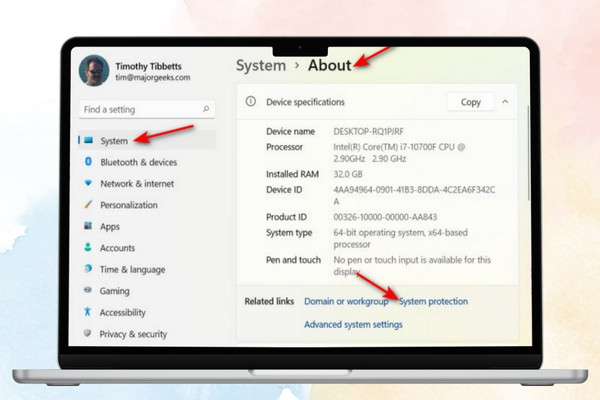Click the Personalization paintbrush icon
Image resolution: width=600 pixels, height=400 pixels.
click(88, 204)
